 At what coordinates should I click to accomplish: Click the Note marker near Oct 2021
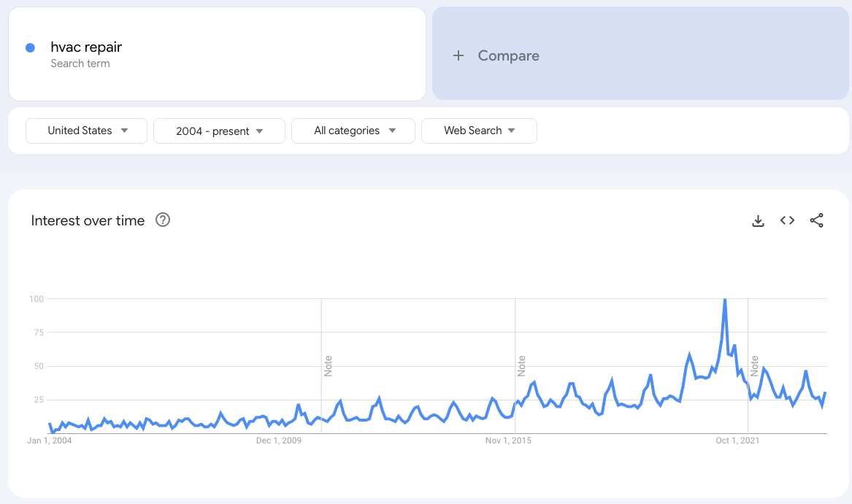[754, 365]
